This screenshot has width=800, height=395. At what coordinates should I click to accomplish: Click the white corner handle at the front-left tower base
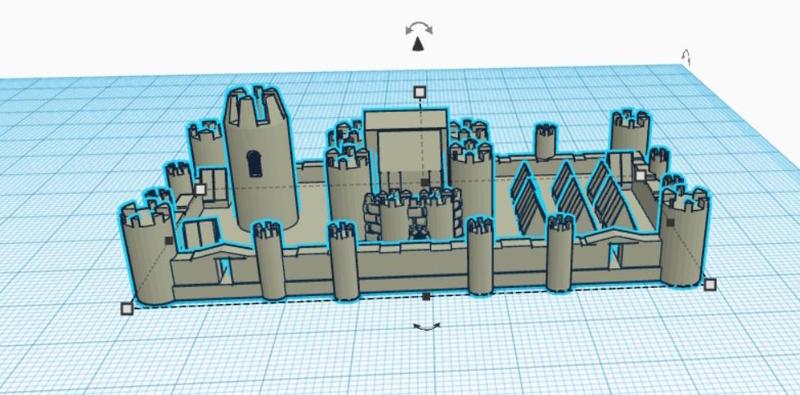point(127,308)
